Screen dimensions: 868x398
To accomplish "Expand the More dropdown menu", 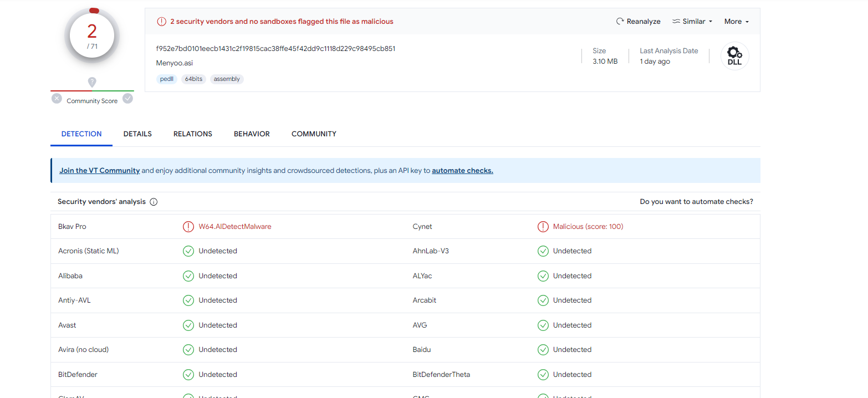I will click(x=736, y=22).
